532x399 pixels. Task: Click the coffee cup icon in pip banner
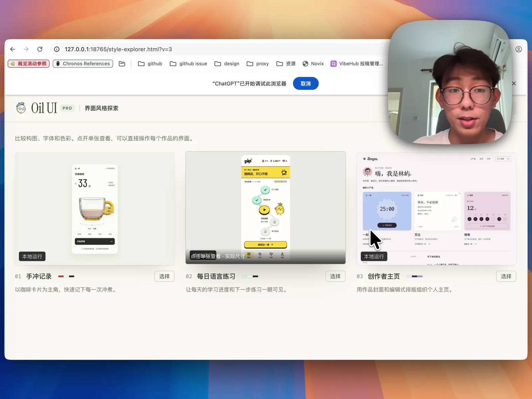coord(284,172)
